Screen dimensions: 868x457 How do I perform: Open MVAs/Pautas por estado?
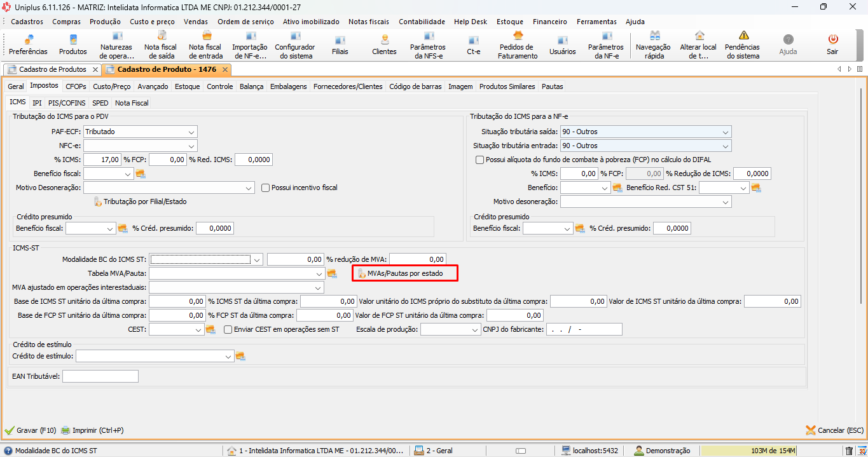coord(405,273)
